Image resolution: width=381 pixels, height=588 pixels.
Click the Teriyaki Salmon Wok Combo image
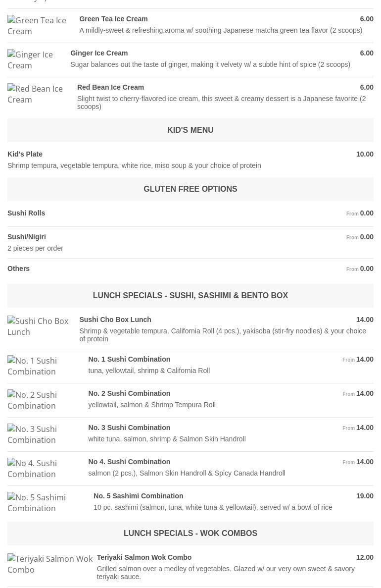50,564
